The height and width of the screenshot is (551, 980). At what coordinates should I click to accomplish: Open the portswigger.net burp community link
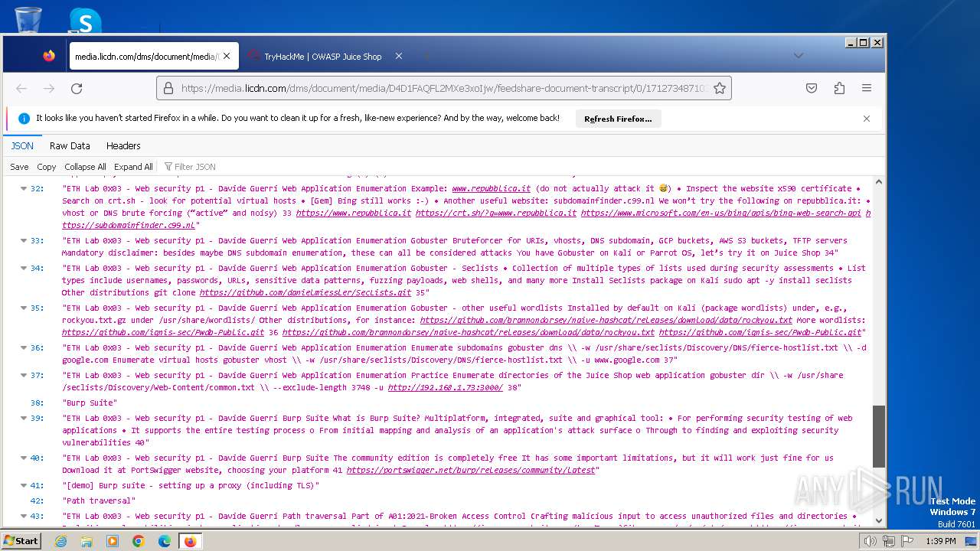pyautogui.click(x=471, y=470)
